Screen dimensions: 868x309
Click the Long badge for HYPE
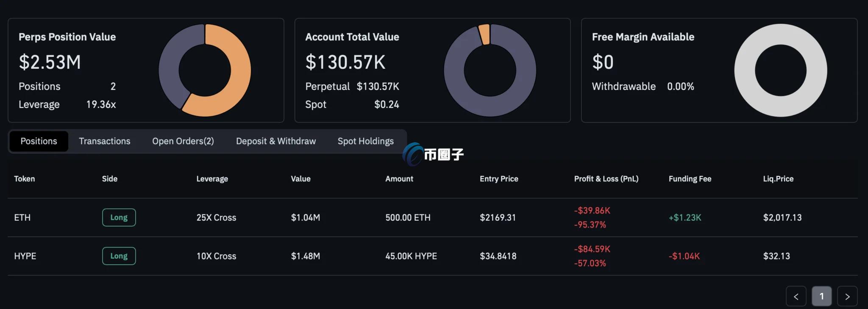[119, 256]
